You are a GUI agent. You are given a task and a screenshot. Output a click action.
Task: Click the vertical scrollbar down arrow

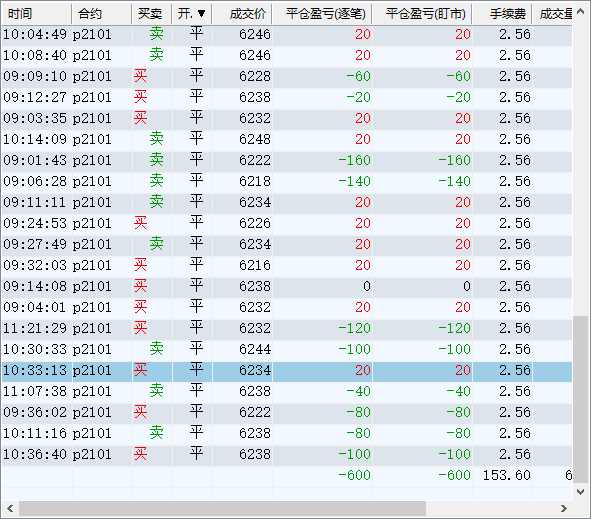581,491
